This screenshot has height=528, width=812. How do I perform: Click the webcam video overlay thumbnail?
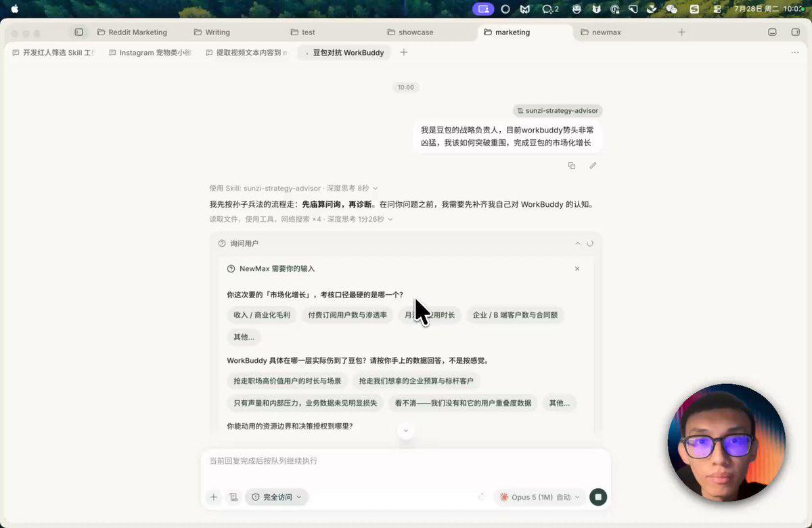(726, 443)
